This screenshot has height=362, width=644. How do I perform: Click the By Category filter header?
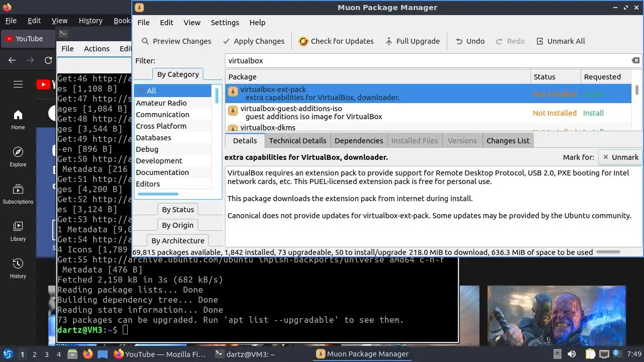(178, 74)
